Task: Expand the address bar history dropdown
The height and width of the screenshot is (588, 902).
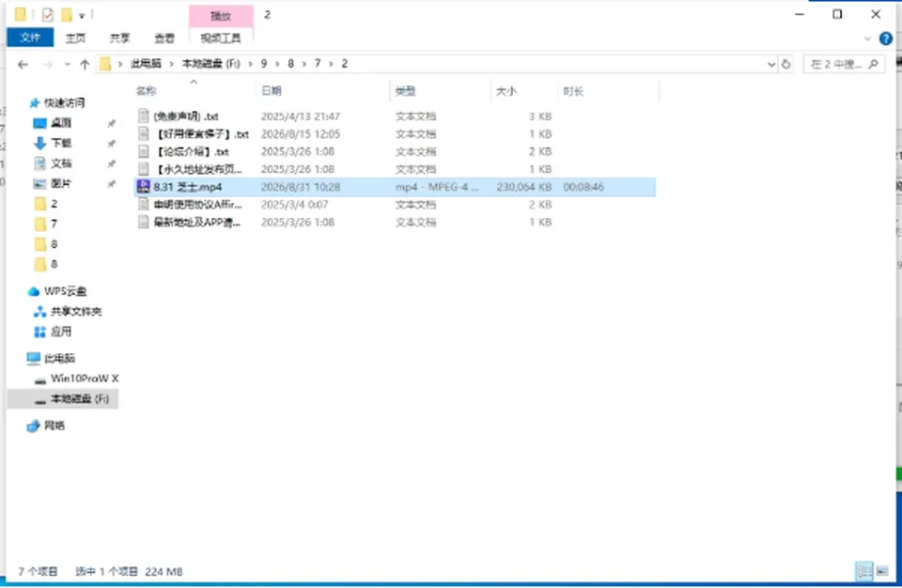Action: point(771,65)
